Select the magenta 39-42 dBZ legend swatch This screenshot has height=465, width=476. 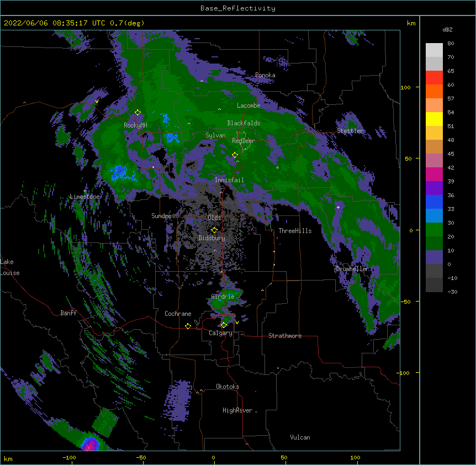tap(434, 174)
